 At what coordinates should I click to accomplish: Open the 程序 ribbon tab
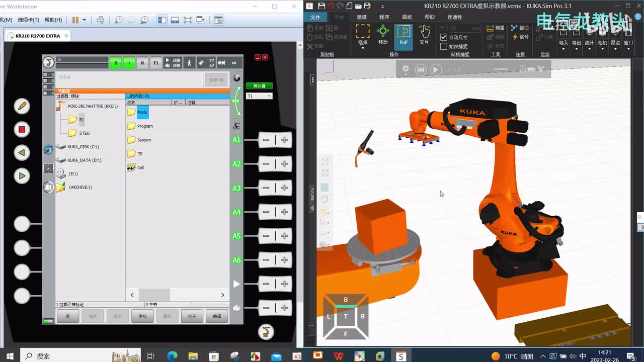pyautogui.click(x=384, y=17)
